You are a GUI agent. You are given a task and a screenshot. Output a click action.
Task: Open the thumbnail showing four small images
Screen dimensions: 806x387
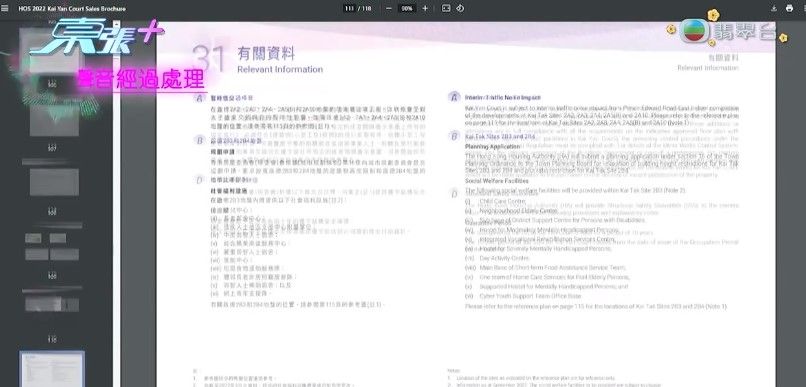click(52, 247)
